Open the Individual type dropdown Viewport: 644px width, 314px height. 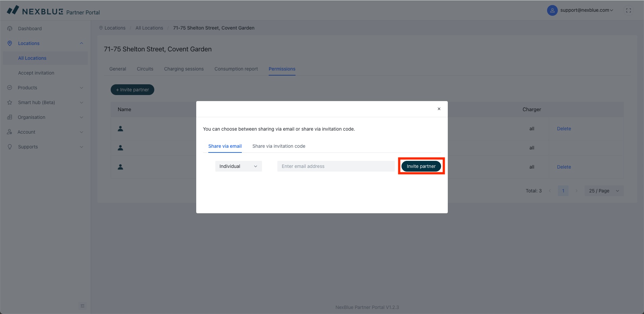(238, 166)
